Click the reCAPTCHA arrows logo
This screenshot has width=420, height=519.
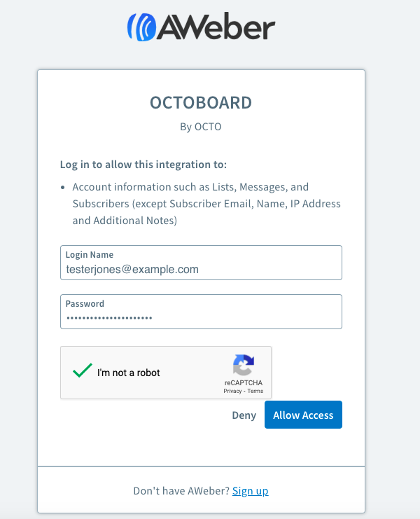point(244,366)
